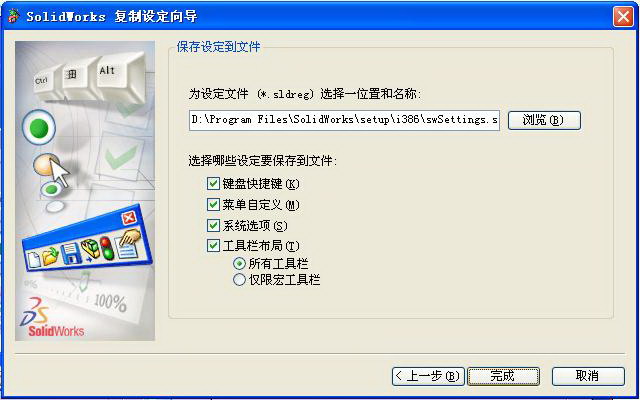
Task: Go back with the 上一步 button
Action: (428, 376)
